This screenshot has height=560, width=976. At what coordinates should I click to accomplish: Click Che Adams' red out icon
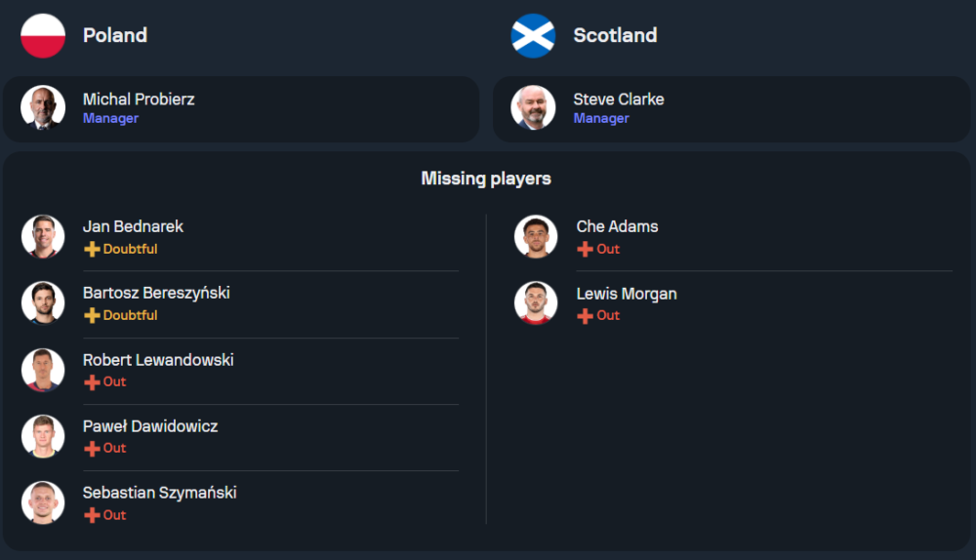585,249
